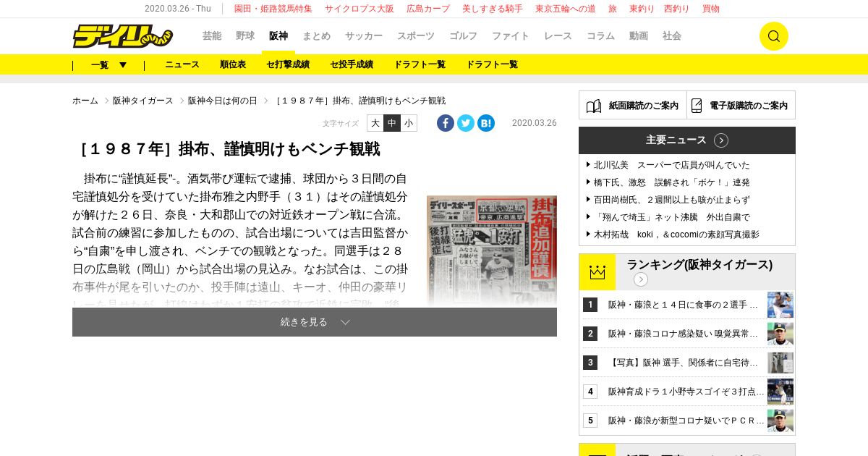Open the ゴルフ tab
The width and height of the screenshot is (868, 456).
(x=464, y=36)
